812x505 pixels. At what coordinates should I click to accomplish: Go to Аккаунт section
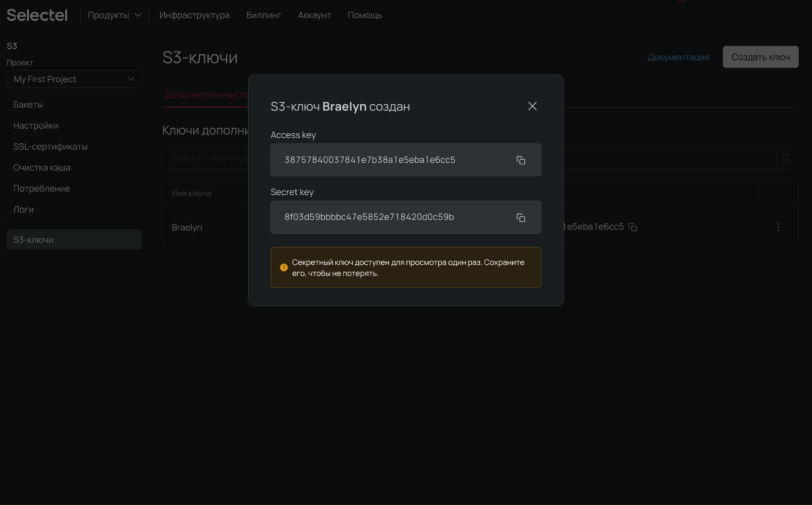point(314,15)
